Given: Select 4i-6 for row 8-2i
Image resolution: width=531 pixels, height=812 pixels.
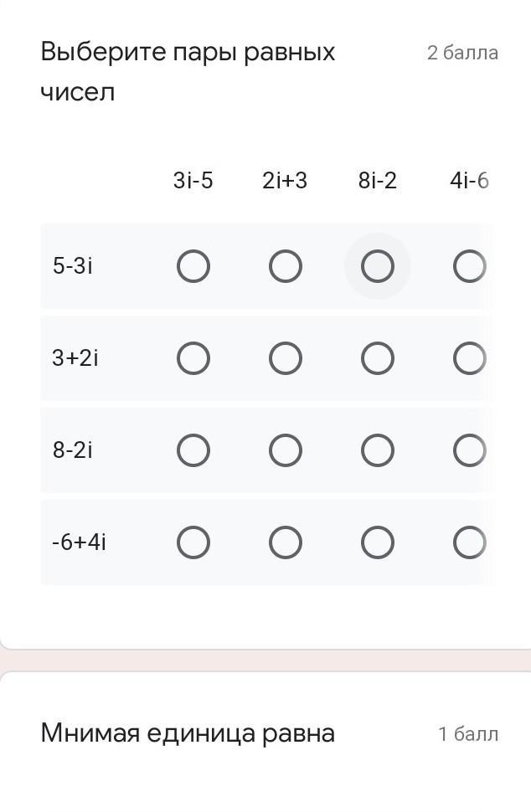Looking at the screenshot, I should tap(469, 451).
